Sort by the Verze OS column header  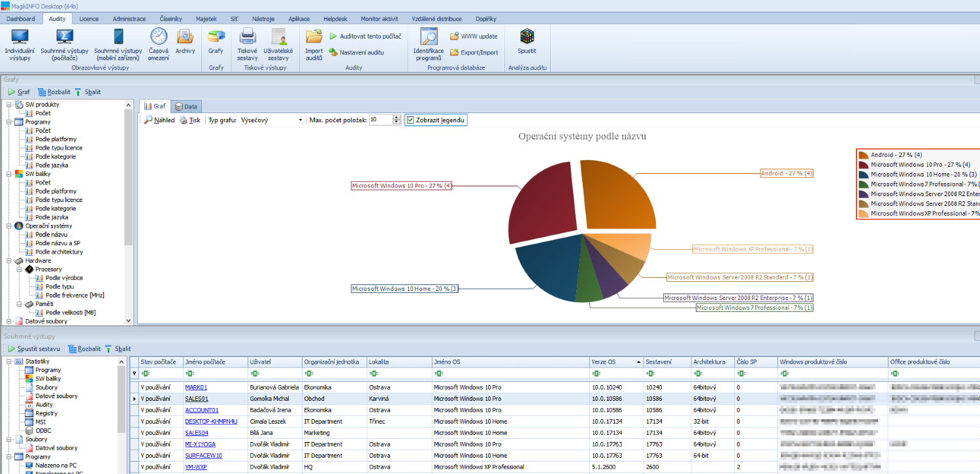pyautogui.click(x=615, y=362)
